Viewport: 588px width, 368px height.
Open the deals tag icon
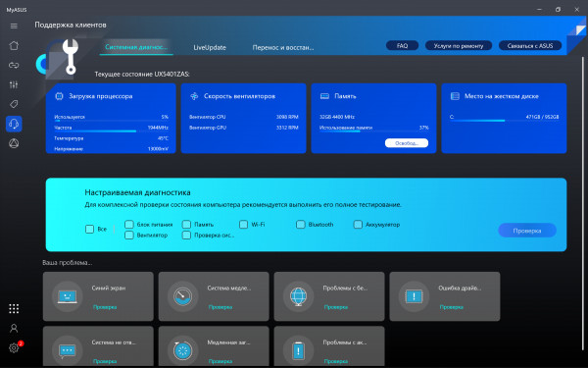tap(14, 104)
